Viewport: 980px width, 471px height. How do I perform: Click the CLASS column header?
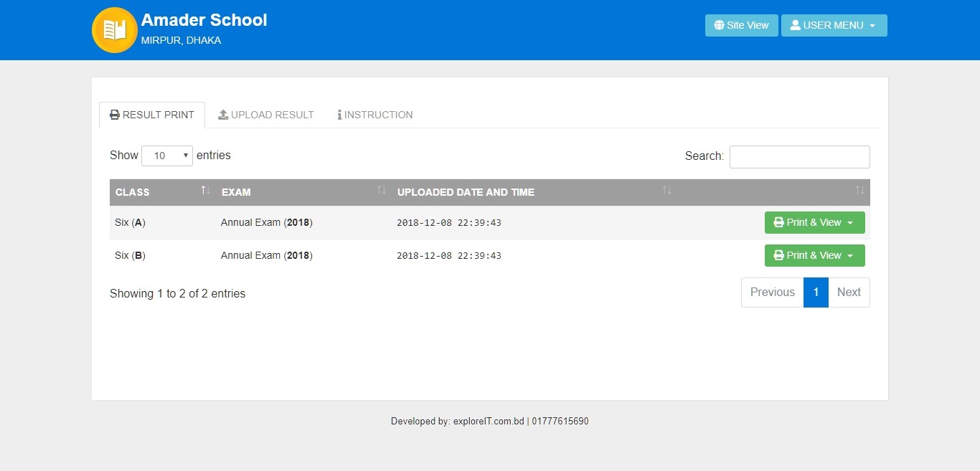(x=163, y=192)
